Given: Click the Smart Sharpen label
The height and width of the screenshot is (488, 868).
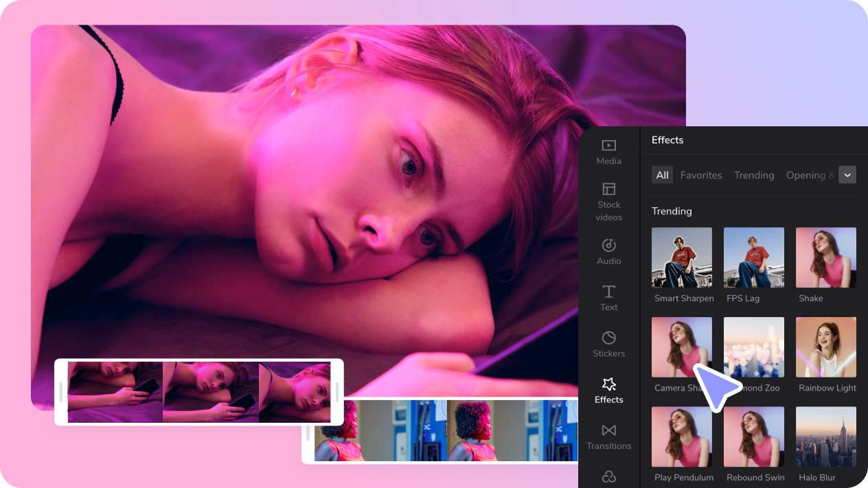Looking at the screenshot, I should [684, 299].
